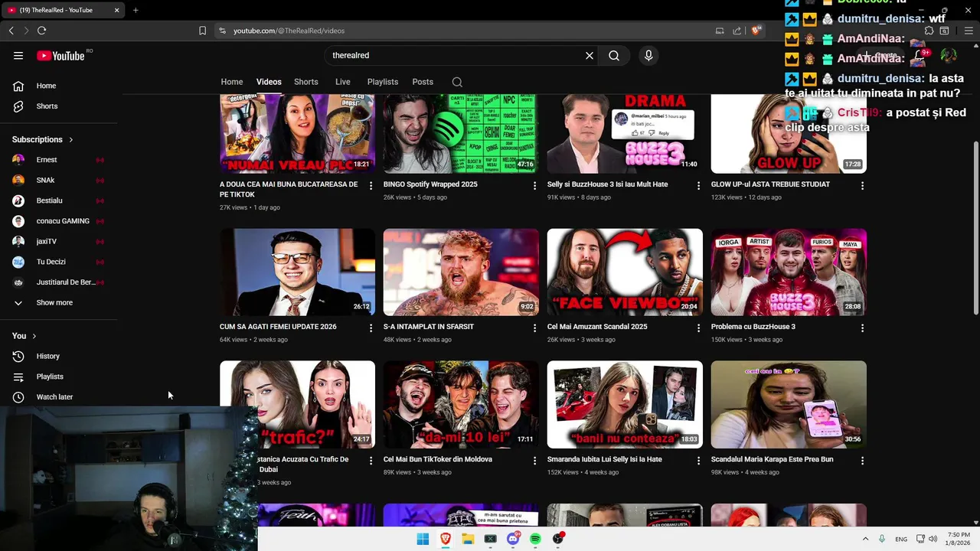The image size is (980, 551).
Task: Select the Videos tab
Action: pyautogui.click(x=269, y=82)
